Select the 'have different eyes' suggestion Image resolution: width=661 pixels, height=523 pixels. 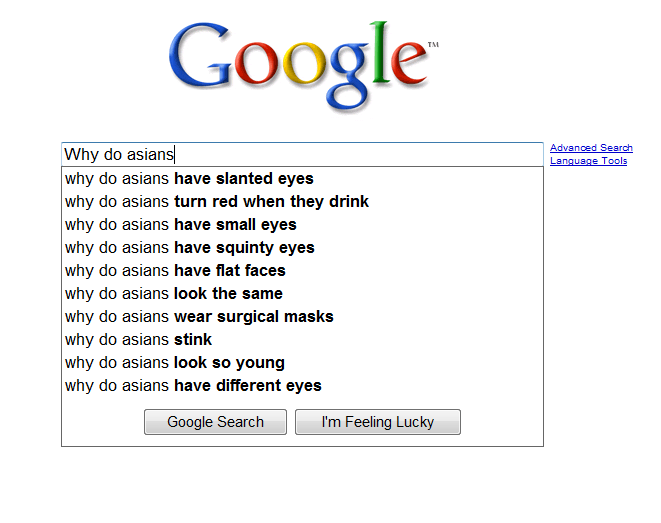pos(302,386)
